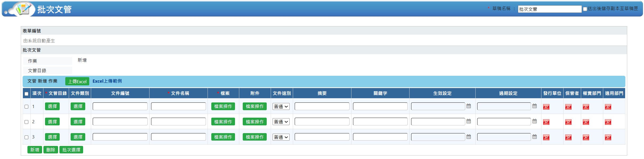Expand row 3 文件速別 dropdown
The height and width of the screenshot is (159, 644).
coord(281,137)
